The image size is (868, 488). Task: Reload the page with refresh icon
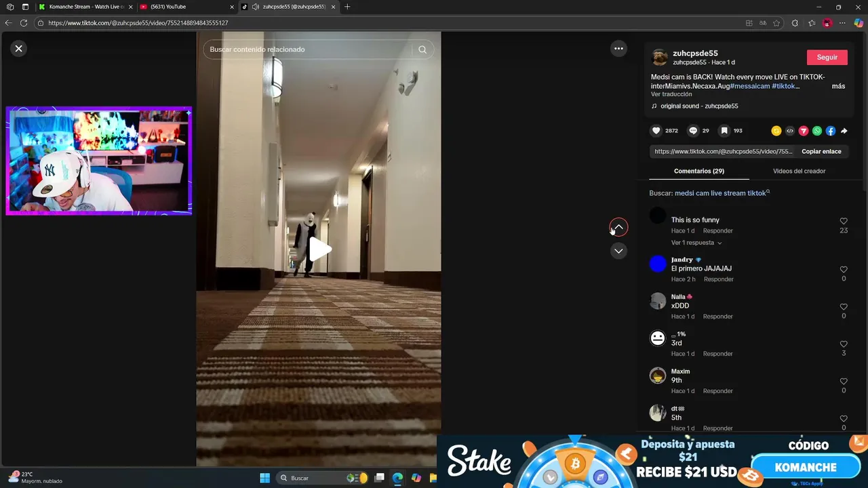coord(24,23)
